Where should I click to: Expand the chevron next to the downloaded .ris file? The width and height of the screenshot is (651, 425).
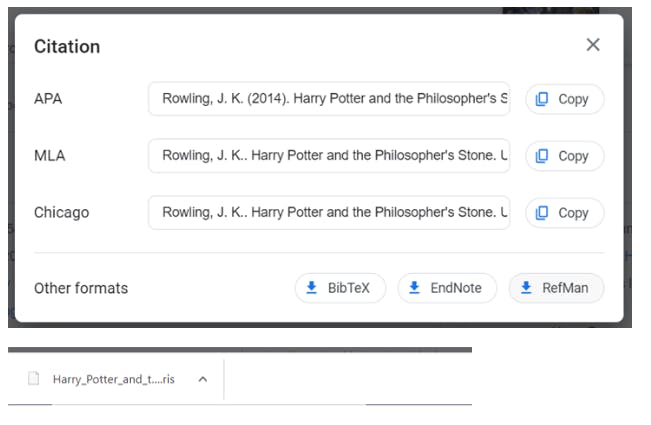203,380
